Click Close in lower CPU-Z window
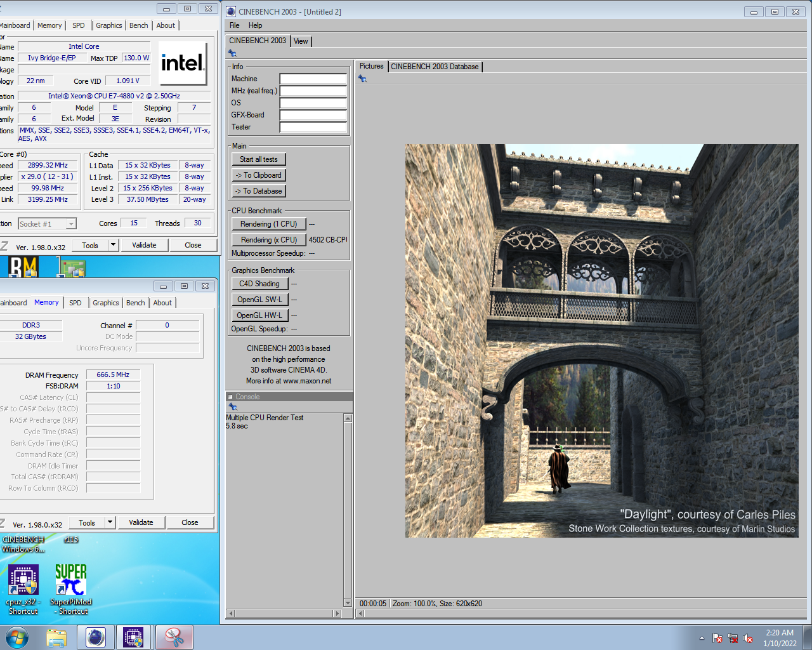812x650 pixels. (x=190, y=522)
